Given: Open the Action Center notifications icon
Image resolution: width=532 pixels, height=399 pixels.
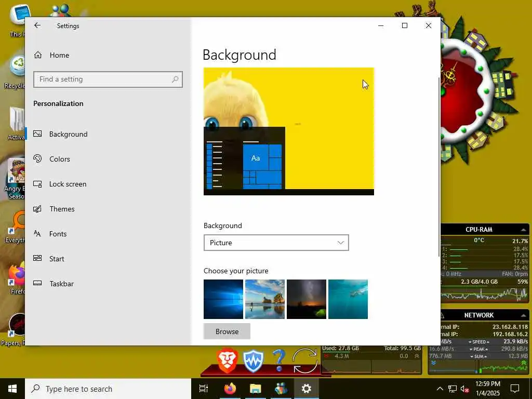Looking at the screenshot, I should click(x=515, y=389).
